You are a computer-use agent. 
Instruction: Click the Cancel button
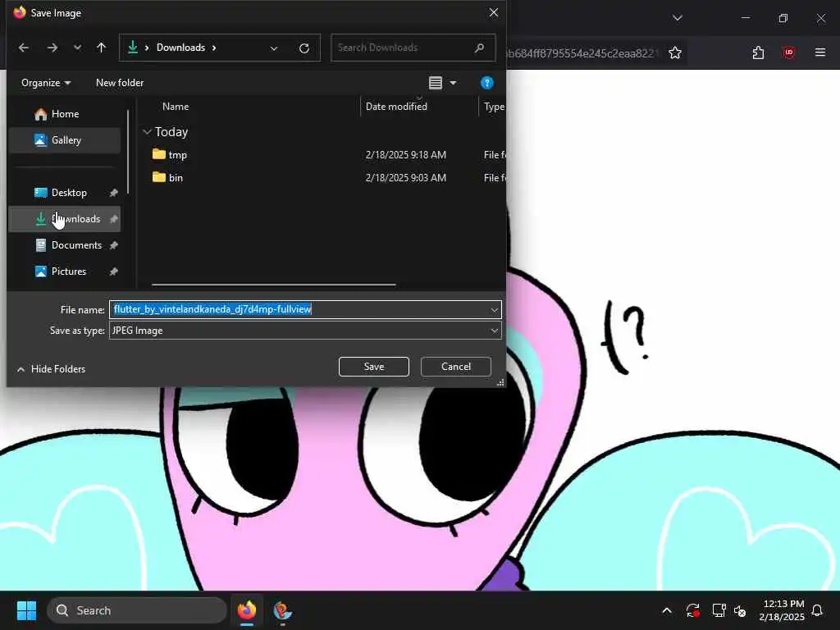coord(456,367)
